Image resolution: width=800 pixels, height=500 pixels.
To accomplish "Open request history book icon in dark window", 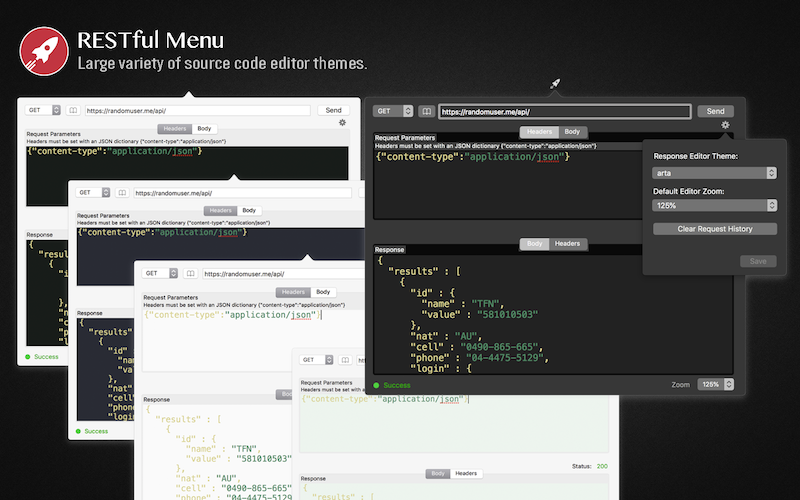I will click(427, 111).
